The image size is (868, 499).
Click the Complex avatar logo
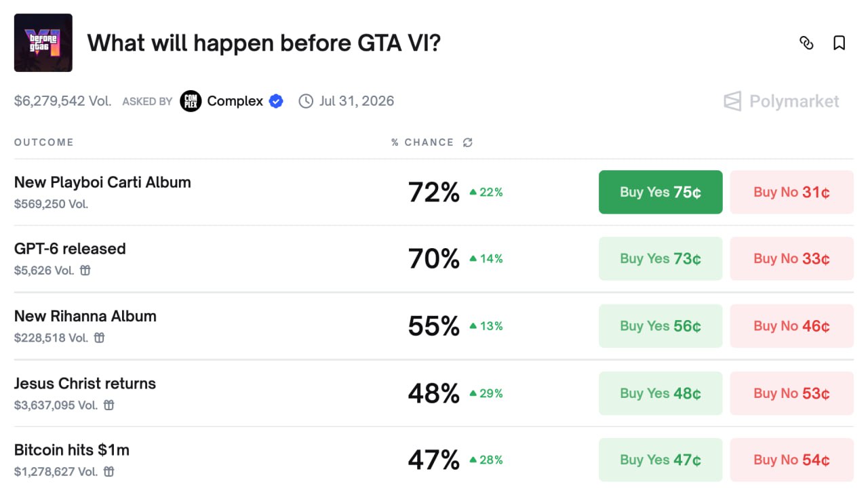pyautogui.click(x=191, y=102)
